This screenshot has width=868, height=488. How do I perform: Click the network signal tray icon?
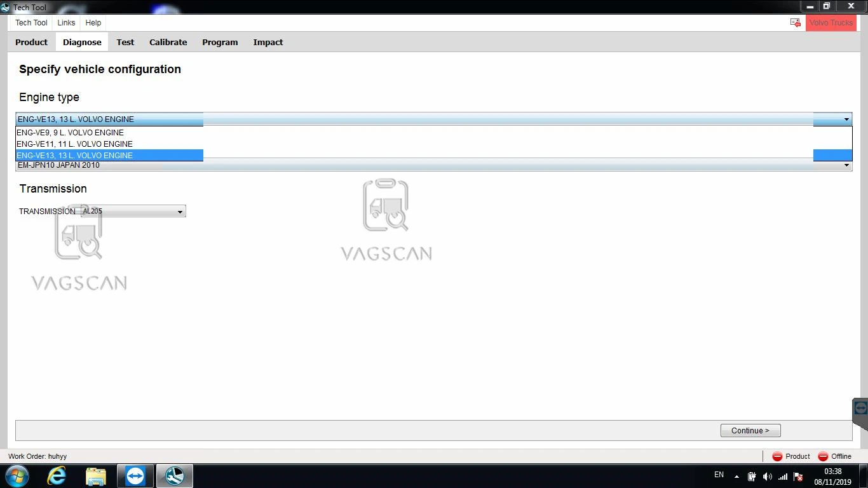click(783, 477)
